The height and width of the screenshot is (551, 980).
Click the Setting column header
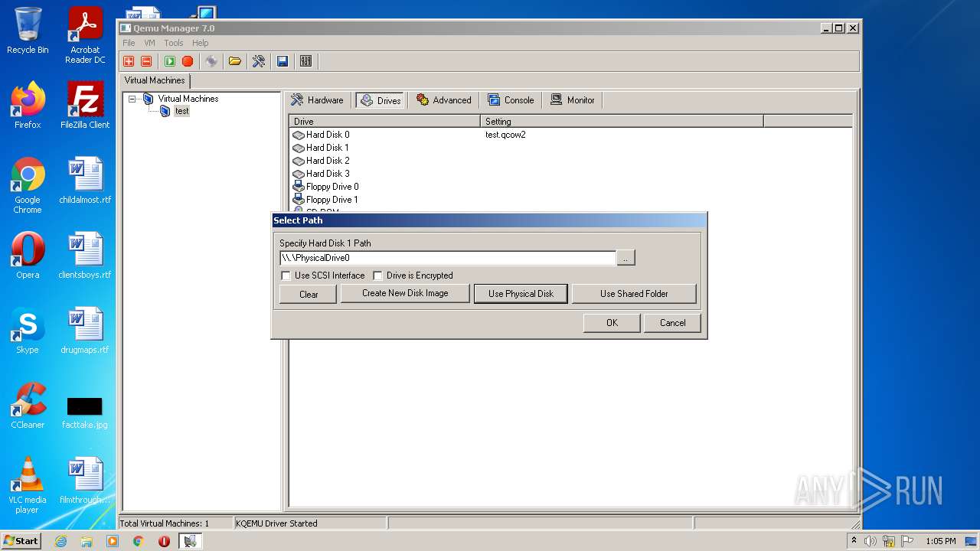pos(622,121)
